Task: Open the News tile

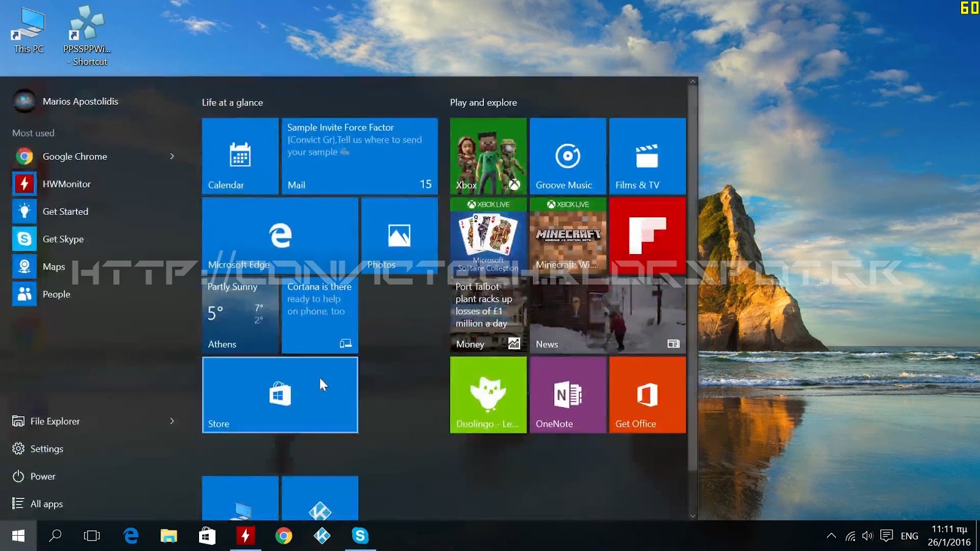Action: 608,315
